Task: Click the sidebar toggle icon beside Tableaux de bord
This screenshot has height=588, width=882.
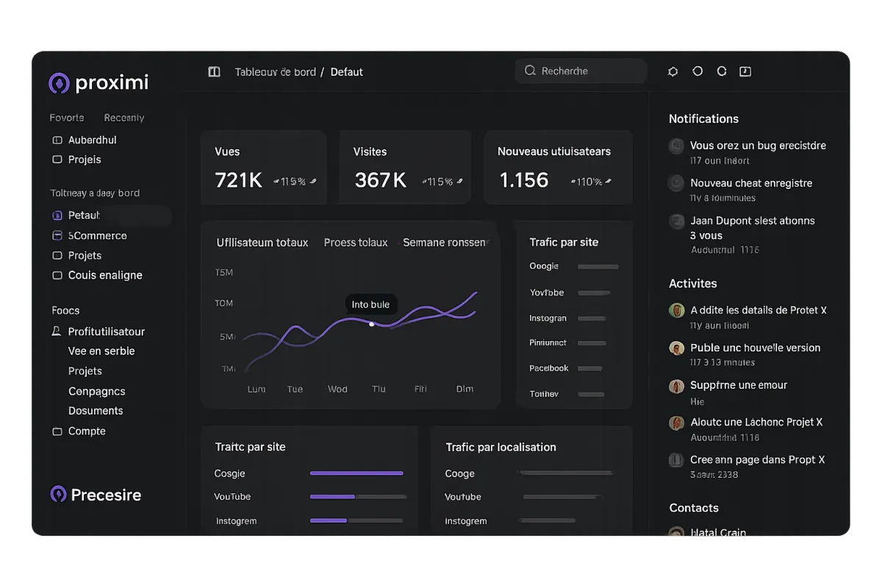Action: pos(215,72)
